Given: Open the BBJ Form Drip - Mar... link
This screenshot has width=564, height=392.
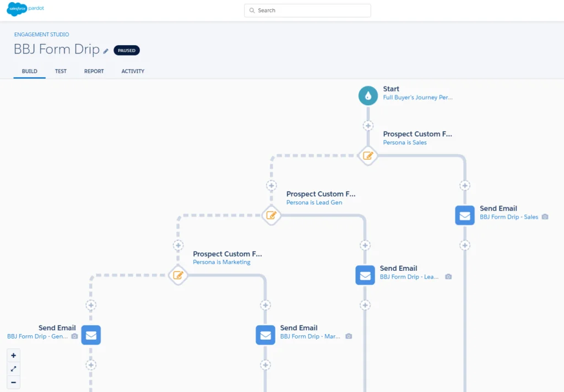Looking at the screenshot, I should (x=310, y=336).
